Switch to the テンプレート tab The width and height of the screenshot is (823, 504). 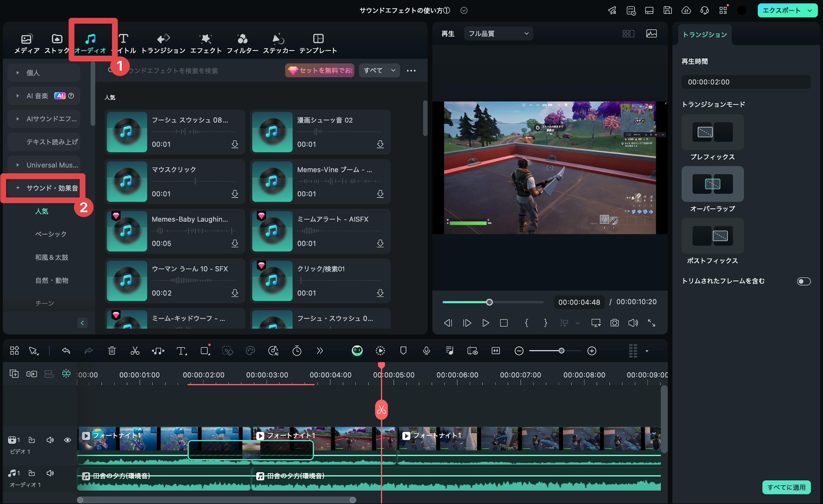click(318, 43)
